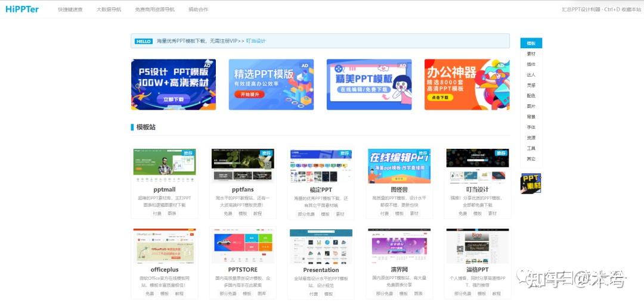
Task: Open the pptfans site thumbnail
Action: (243, 166)
